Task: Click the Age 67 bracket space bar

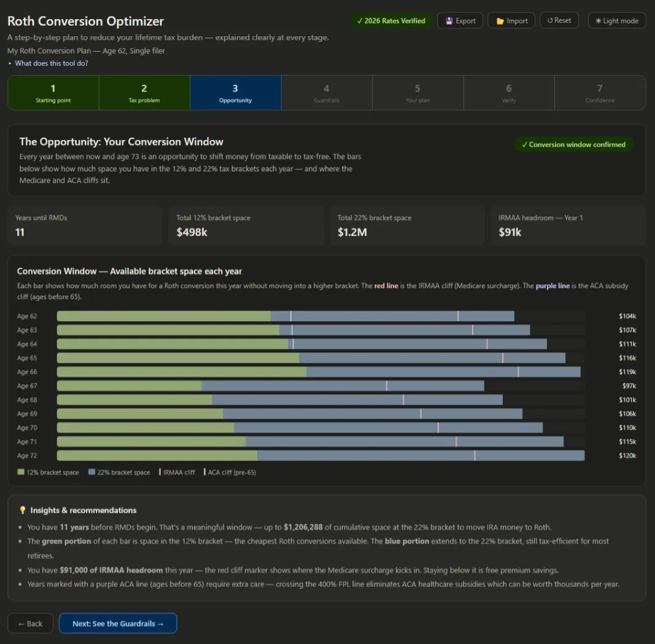Action: point(270,386)
